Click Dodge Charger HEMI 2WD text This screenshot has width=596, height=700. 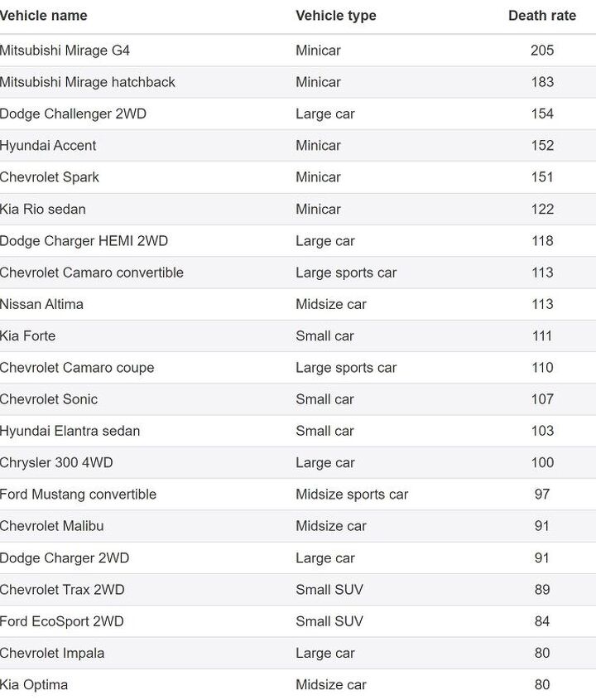[84, 241]
